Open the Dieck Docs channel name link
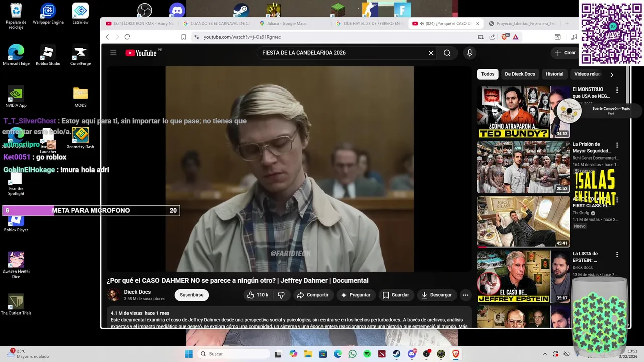644x362 pixels. coord(137,292)
